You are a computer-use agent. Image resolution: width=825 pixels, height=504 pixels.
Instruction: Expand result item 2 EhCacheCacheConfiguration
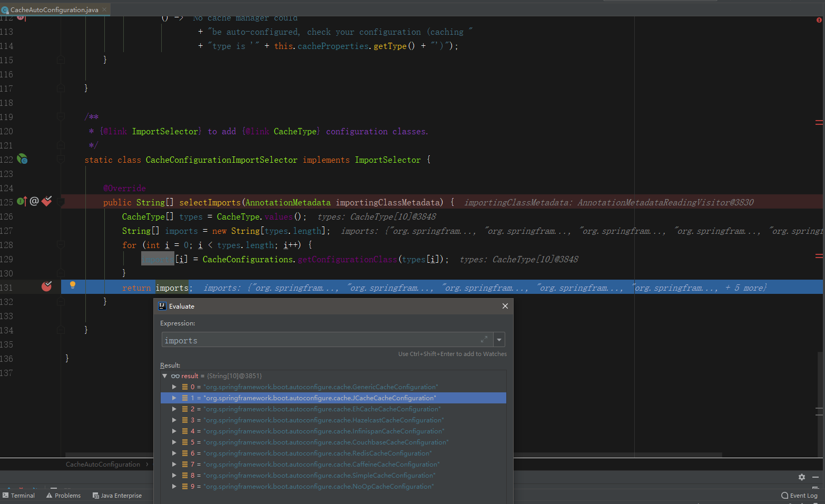pyautogui.click(x=174, y=409)
